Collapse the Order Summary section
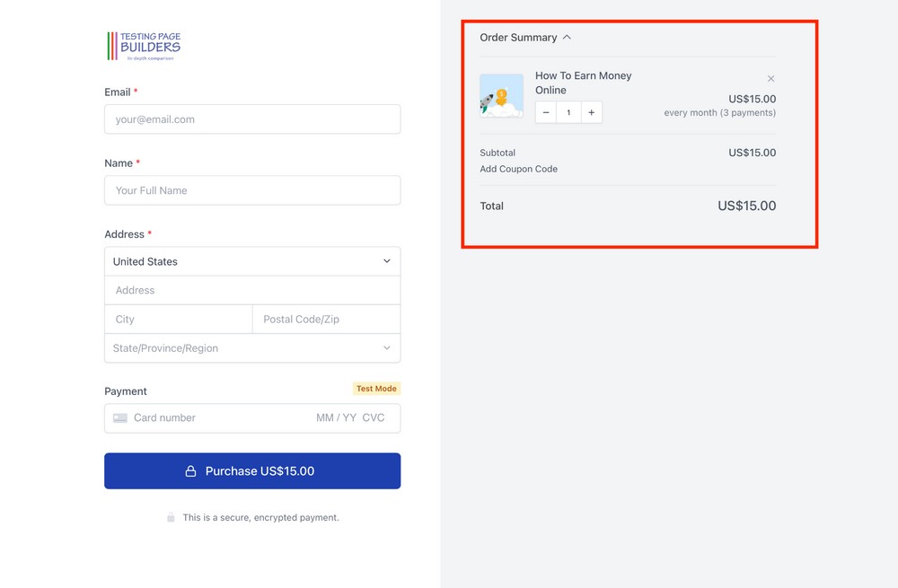The image size is (898, 588). 567,37
